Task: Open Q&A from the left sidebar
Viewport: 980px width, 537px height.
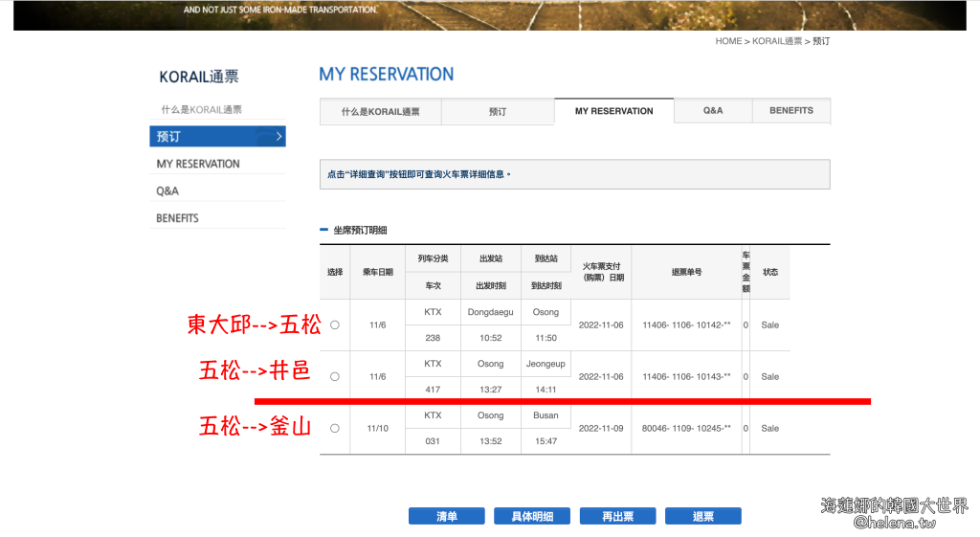Action: click(167, 191)
